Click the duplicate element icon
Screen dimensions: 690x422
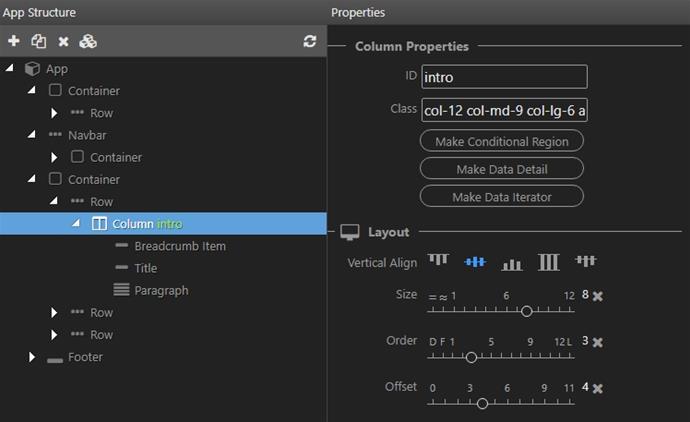point(39,41)
